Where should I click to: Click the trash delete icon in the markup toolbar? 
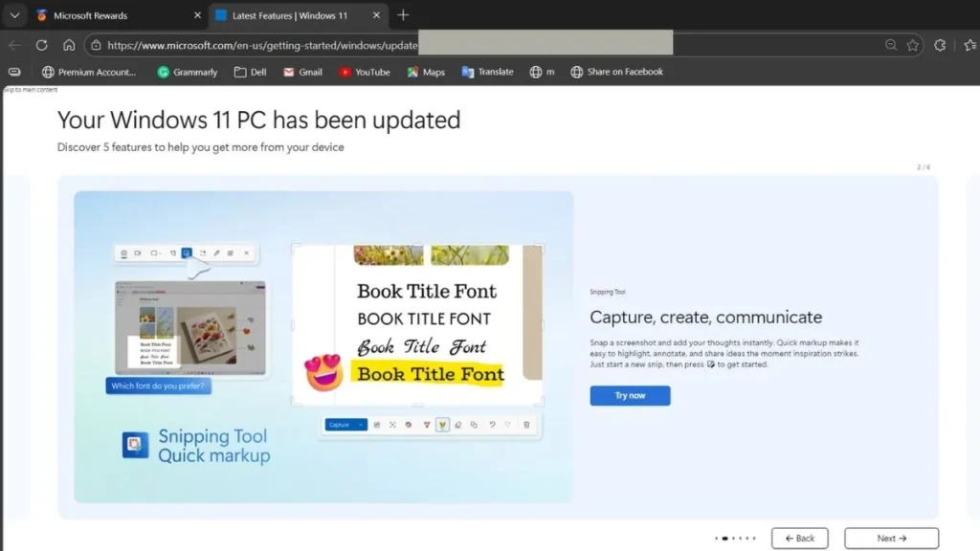click(x=525, y=424)
